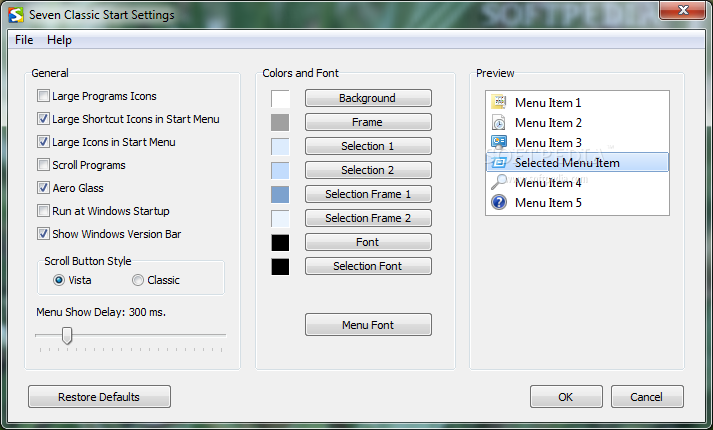This screenshot has height=430, width=713.
Task: Click the gray Frame color swatch
Action: tap(280, 122)
